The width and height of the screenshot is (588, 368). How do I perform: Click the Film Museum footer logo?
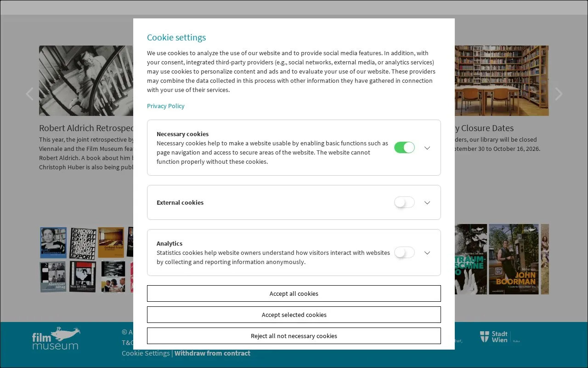coord(56,339)
